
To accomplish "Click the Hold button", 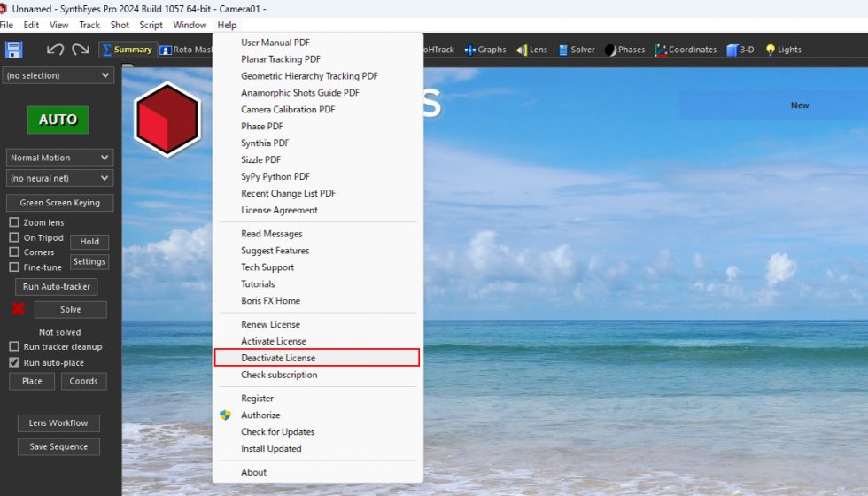I will (x=89, y=242).
